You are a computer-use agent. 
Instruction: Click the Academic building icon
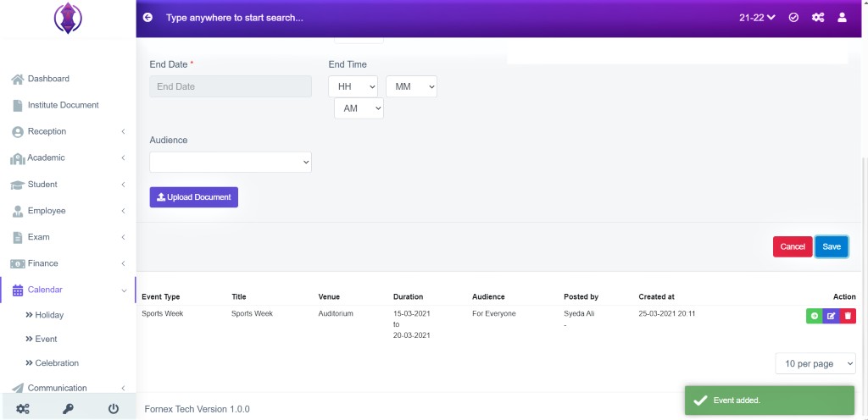coord(18,158)
